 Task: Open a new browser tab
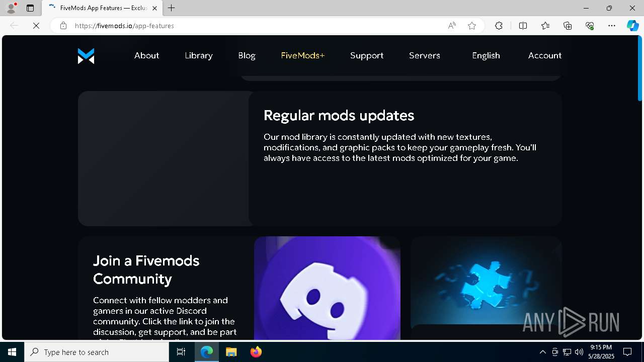point(172,8)
